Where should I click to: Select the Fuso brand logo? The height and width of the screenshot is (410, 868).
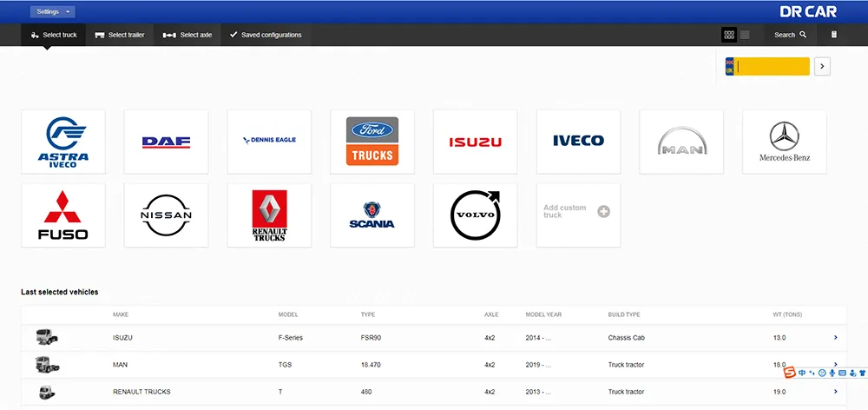63,215
